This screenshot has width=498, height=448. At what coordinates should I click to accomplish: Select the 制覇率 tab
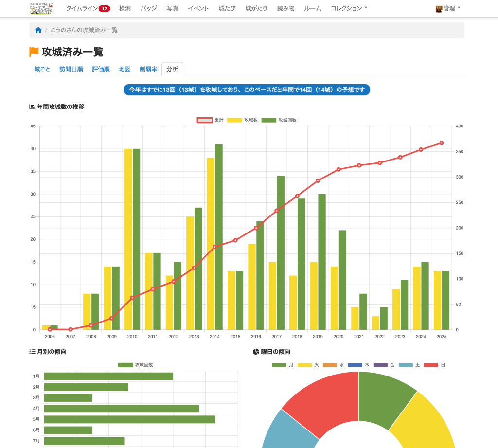click(x=148, y=69)
